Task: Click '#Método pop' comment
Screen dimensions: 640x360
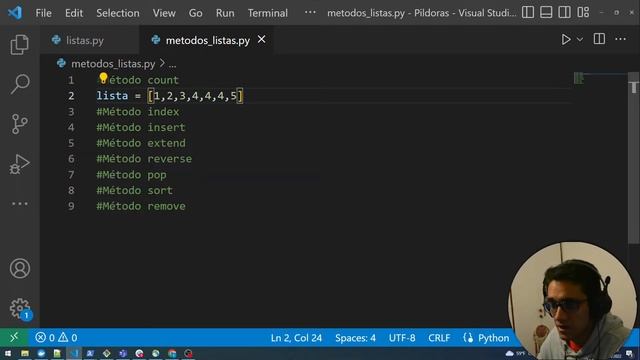Action: point(131,175)
